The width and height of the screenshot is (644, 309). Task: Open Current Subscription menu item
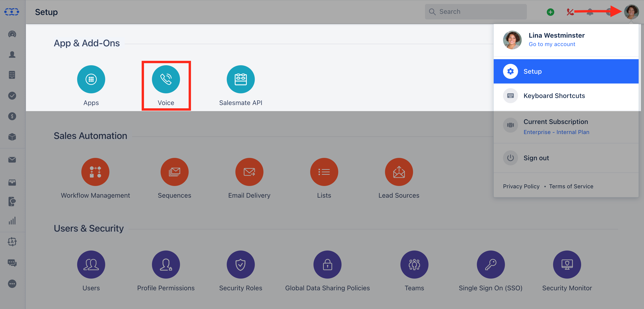[x=566, y=126]
